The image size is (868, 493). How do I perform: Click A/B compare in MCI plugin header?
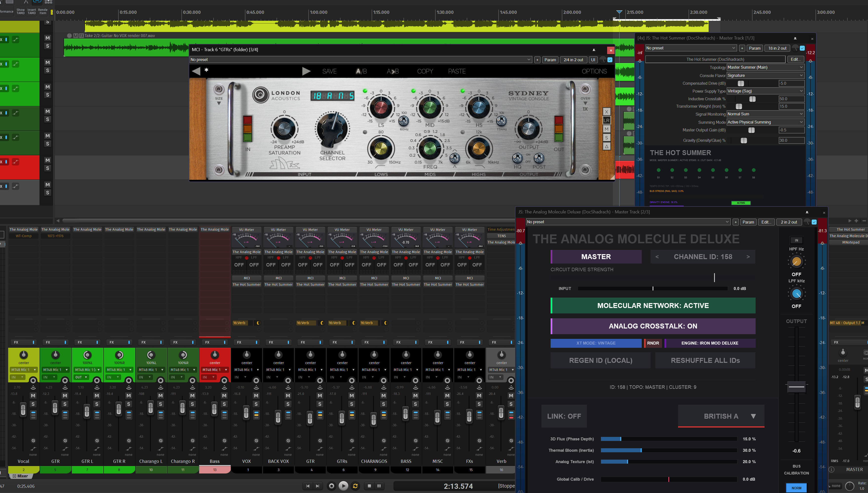point(361,71)
